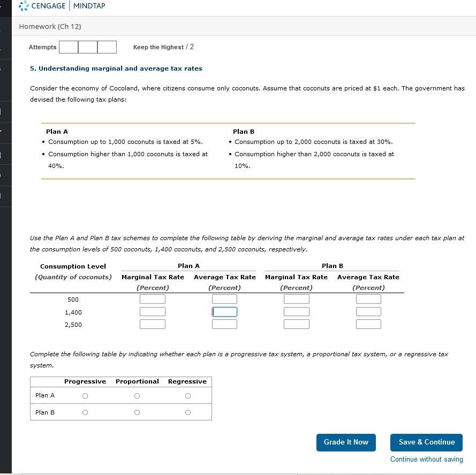
Task: Click Plan B marginal tax rate field for 500 coconuts
Action: tap(297, 298)
